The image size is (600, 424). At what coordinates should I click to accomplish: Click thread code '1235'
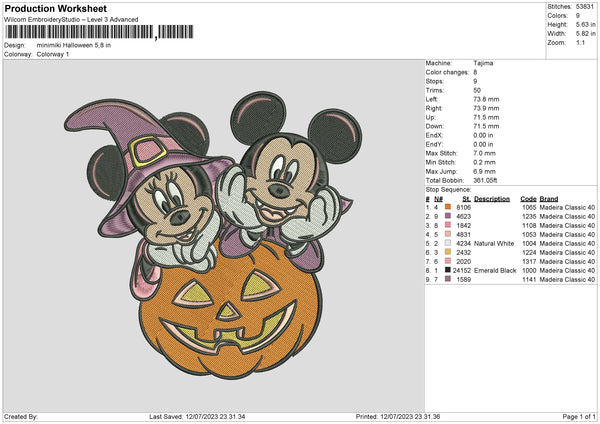pos(529,217)
